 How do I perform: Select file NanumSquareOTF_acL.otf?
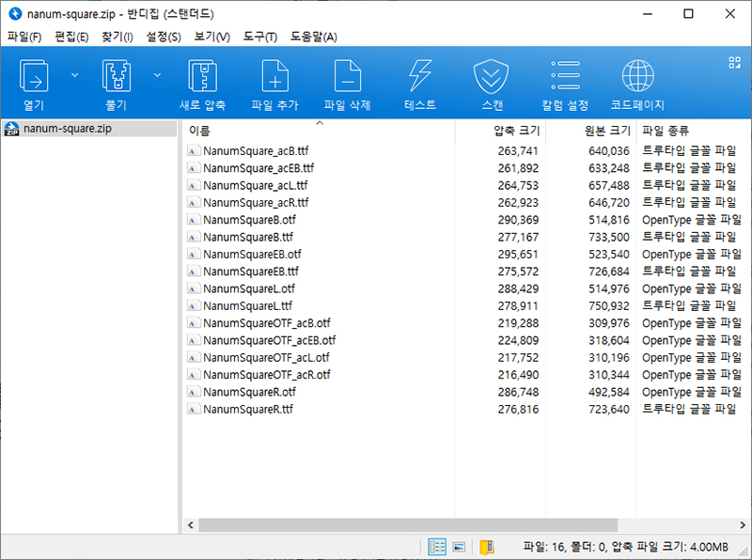266,358
